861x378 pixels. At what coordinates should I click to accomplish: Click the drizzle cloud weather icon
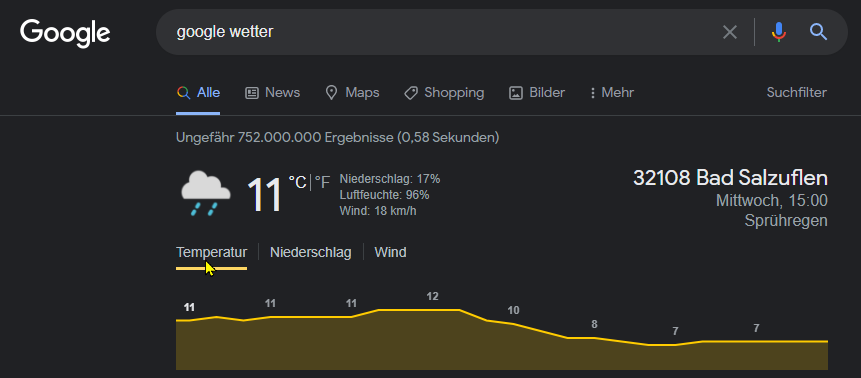(205, 193)
